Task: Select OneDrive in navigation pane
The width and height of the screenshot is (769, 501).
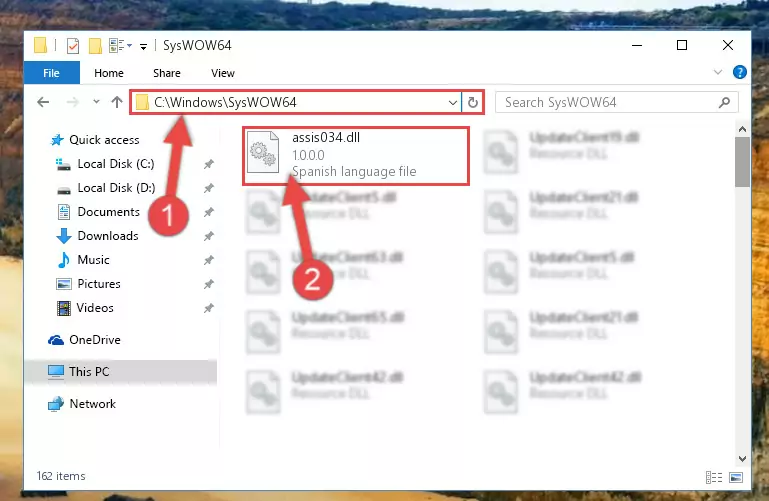Action: pos(95,340)
